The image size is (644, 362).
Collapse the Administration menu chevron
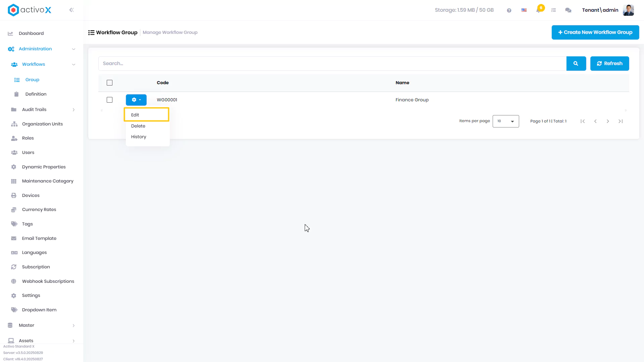pyautogui.click(x=73, y=49)
